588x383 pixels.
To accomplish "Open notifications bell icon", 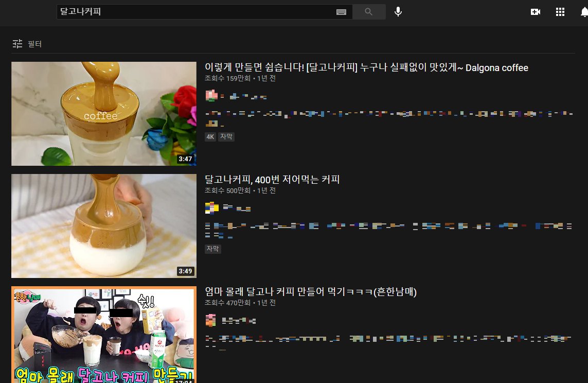I will click(x=584, y=12).
